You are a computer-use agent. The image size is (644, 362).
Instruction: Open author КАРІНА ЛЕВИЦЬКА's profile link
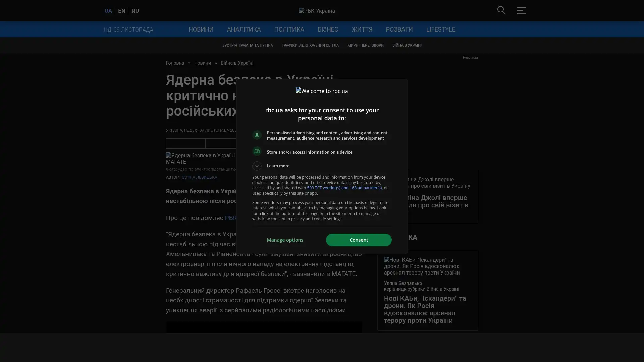pos(199,177)
